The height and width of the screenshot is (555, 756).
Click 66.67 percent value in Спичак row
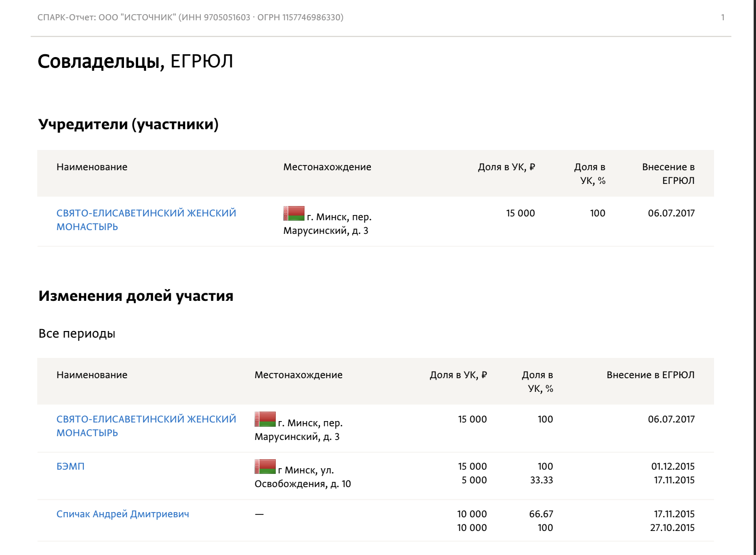coord(541,514)
